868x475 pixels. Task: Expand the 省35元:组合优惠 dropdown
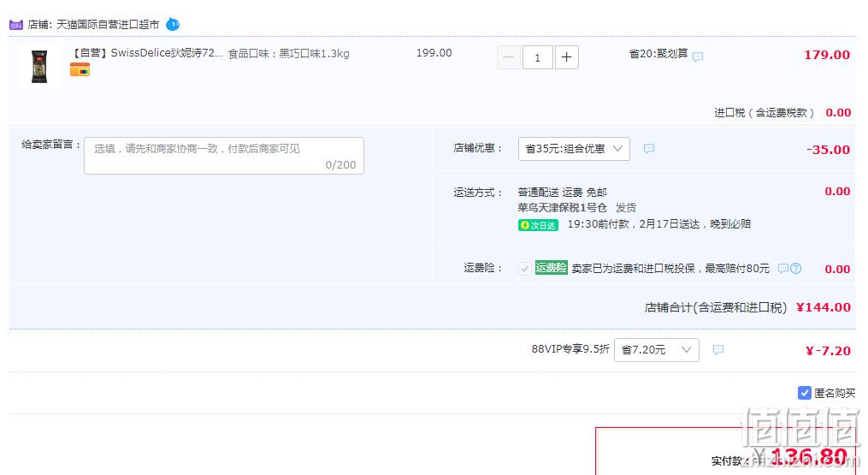(574, 149)
